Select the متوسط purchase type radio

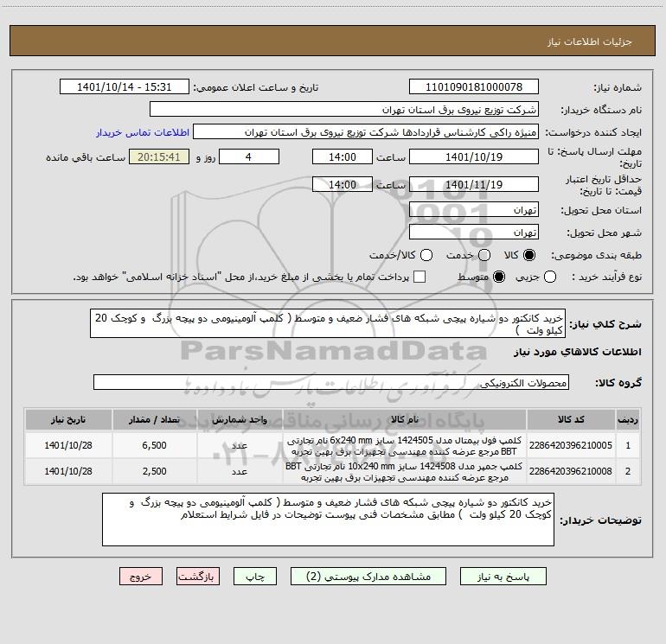pos(499,277)
